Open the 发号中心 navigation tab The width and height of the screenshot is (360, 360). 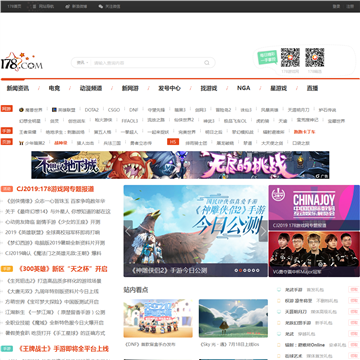169,88
